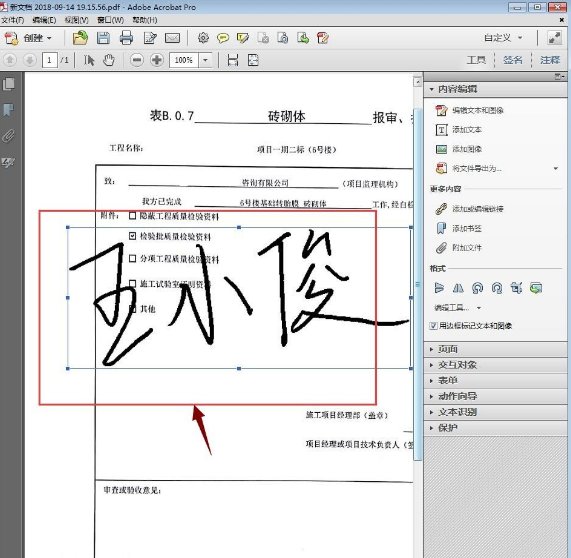Check the 隐蔽工程质量检验资料 box in document
571x558 pixels.
click(133, 216)
